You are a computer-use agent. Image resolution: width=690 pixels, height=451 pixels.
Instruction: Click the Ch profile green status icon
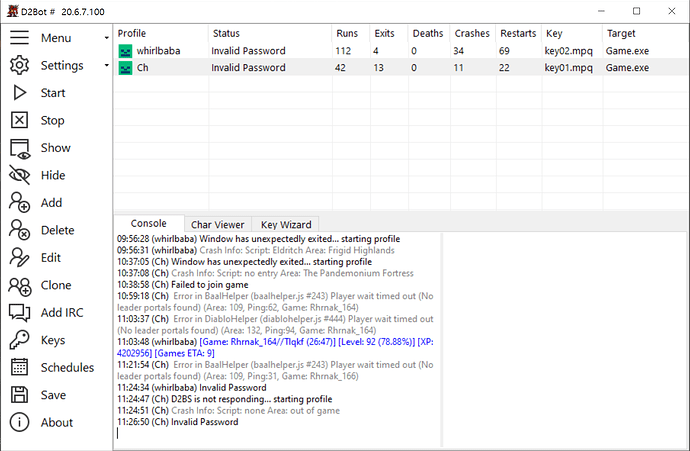click(125, 68)
